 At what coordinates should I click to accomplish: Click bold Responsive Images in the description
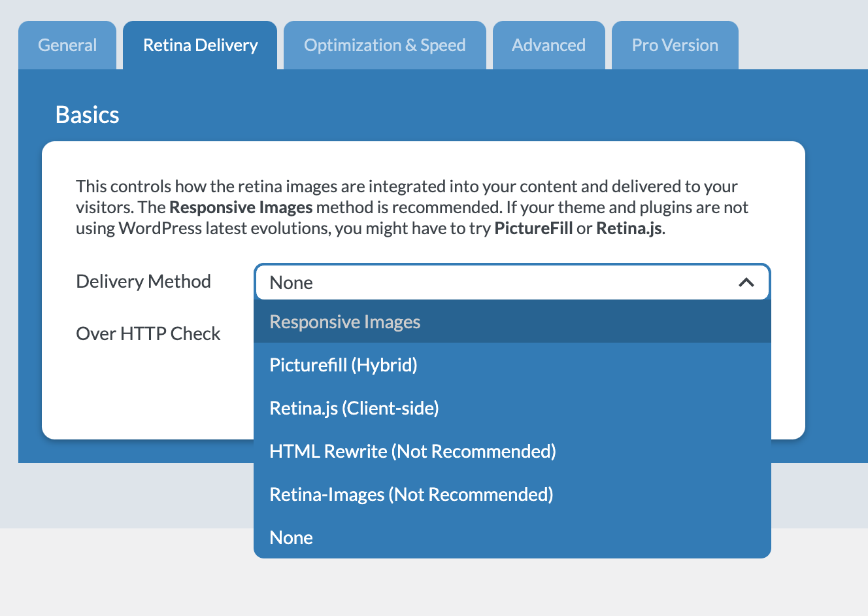click(241, 207)
